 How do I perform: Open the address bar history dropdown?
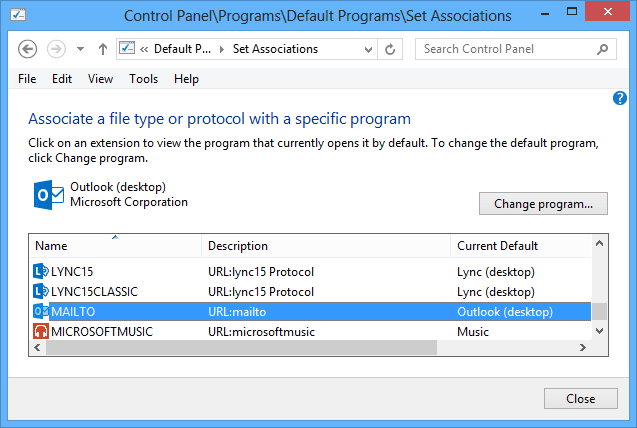tap(368, 50)
